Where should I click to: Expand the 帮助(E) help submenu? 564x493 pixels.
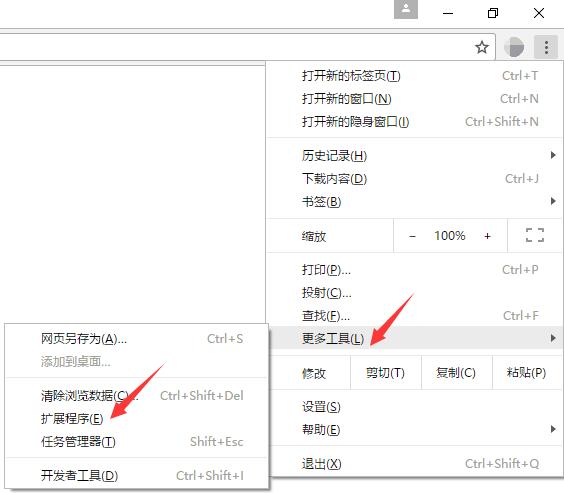pyautogui.click(x=415, y=430)
